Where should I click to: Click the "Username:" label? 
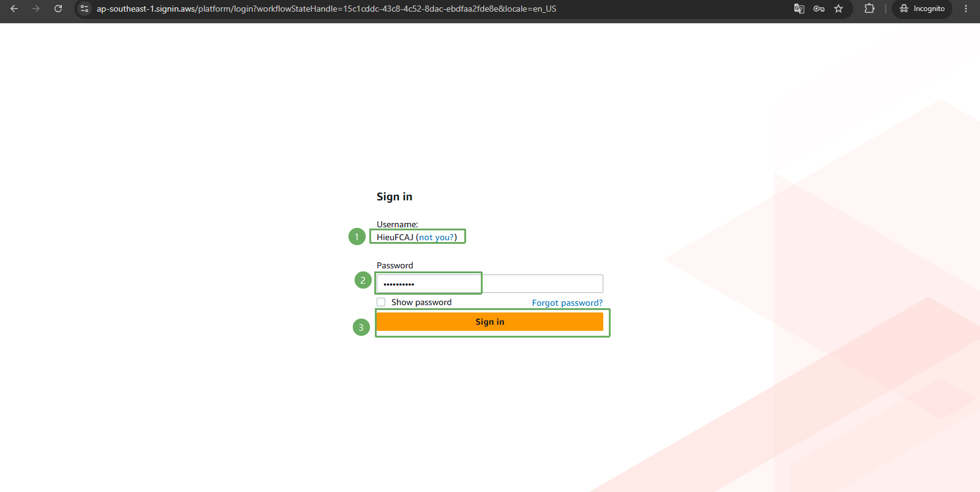(398, 224)
